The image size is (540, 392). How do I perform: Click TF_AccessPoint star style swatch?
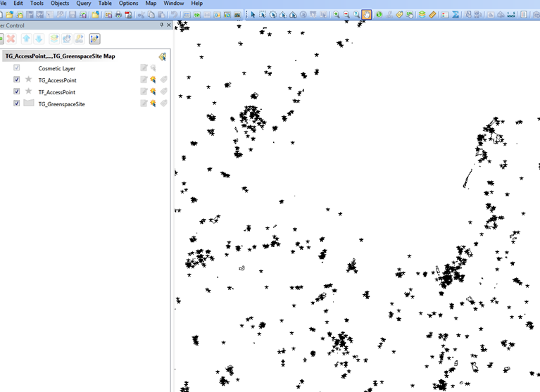pos(29,91)
